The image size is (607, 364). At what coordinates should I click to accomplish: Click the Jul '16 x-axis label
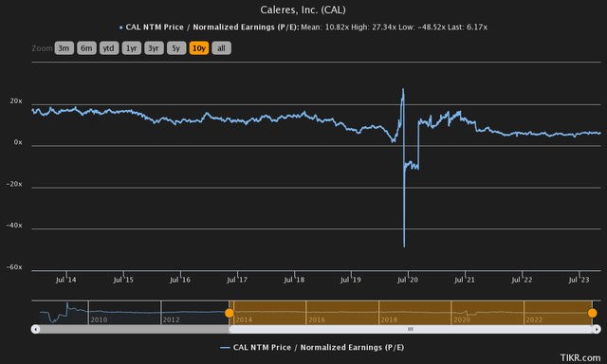(x=180, y=280)
